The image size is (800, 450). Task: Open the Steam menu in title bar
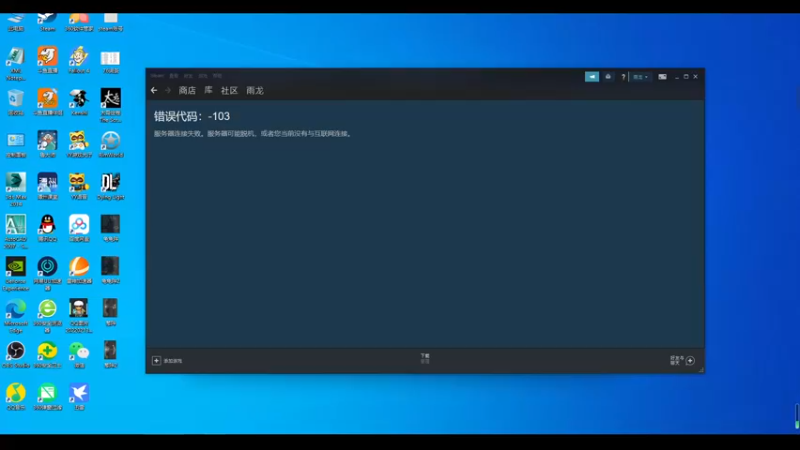(157, 76)
